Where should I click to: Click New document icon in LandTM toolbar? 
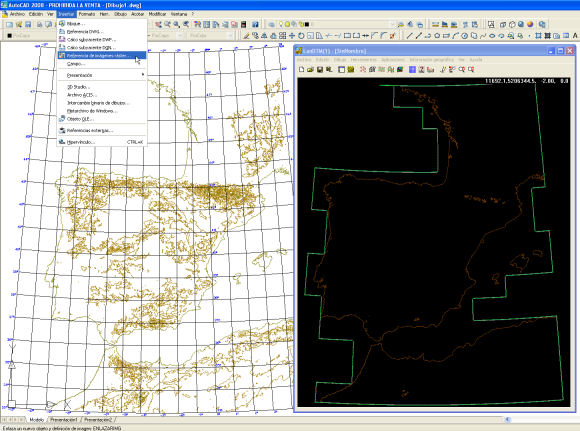[301, 69]
